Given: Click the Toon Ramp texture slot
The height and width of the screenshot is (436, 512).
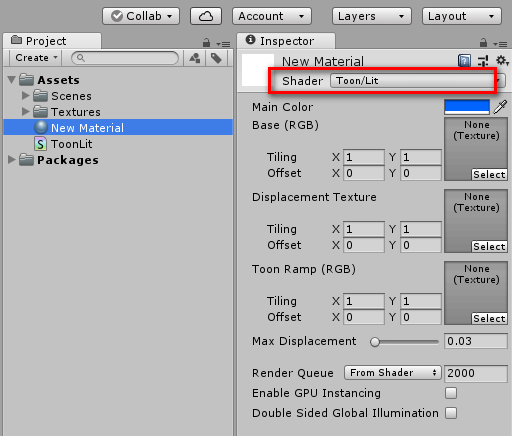Looking at the screenshot, I should (x=476, y=293).
